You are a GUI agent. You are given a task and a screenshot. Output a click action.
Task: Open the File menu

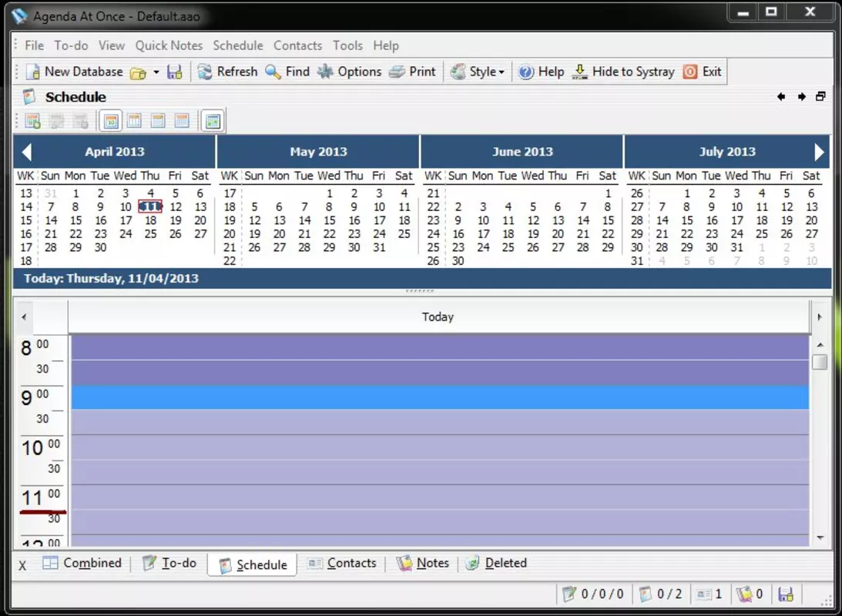click(x=35, y=45)
